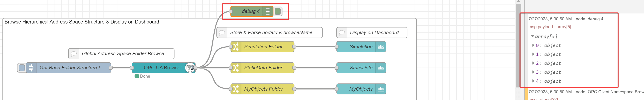Screen dimensions: 644x100
Task: Click the debug 4 node list icon
Action: (x=267, y=11)
